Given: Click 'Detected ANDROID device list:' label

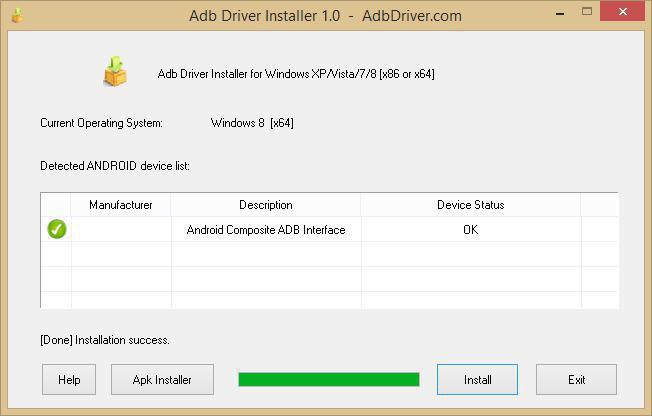Looking at the screenshot, I should pyautogui.click(x=115, y=166).
